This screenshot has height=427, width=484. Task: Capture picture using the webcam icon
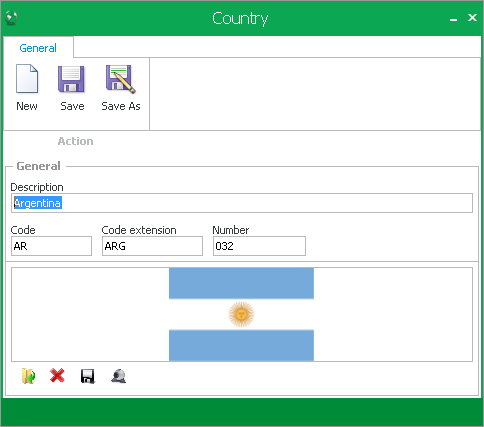coord(118,376)
